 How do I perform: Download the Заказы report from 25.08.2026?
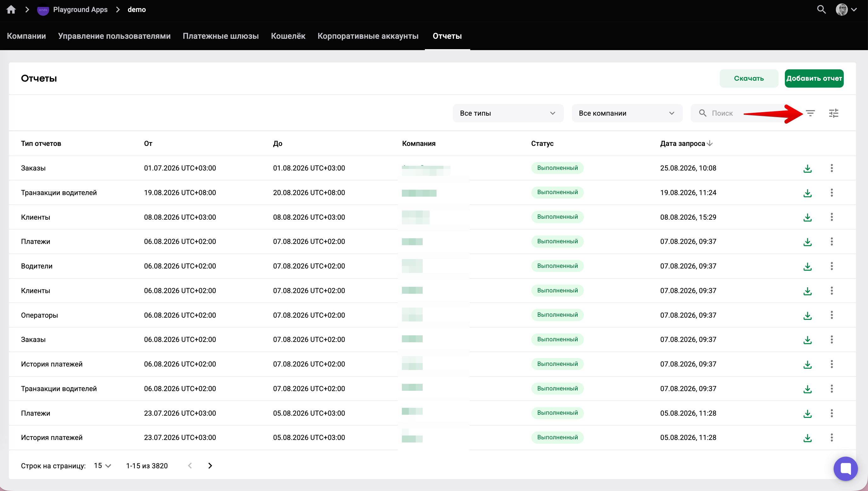807,168
